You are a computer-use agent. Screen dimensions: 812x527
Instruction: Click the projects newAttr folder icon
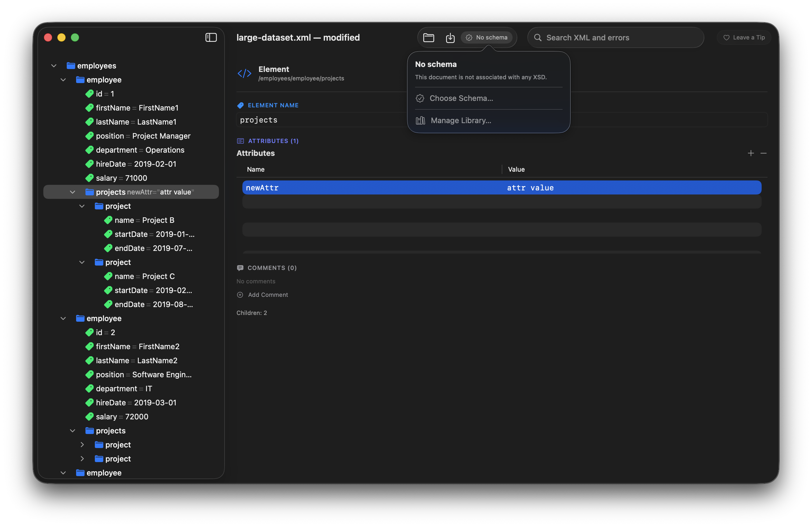click(89, 192)
